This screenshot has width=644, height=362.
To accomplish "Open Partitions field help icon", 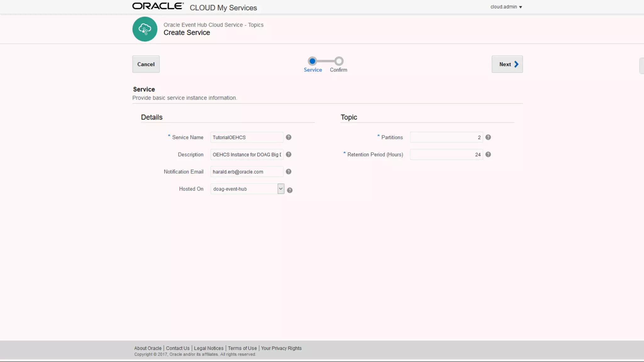I will tap(488, 137).
